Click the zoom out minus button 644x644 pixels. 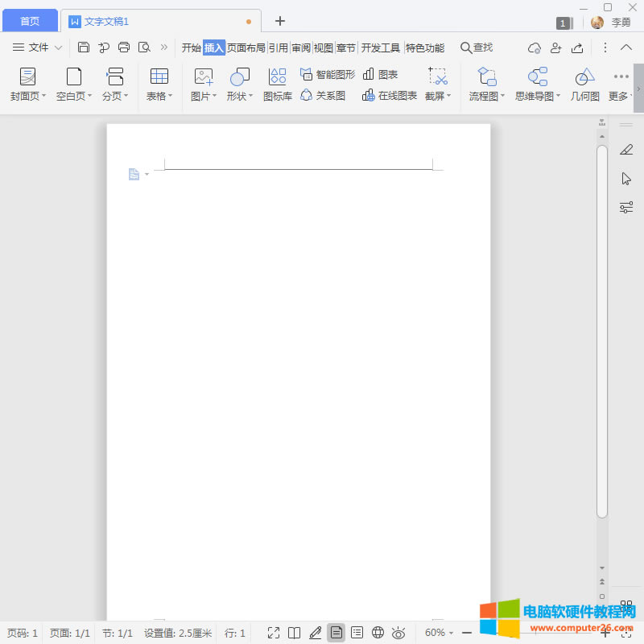point(467,633)
